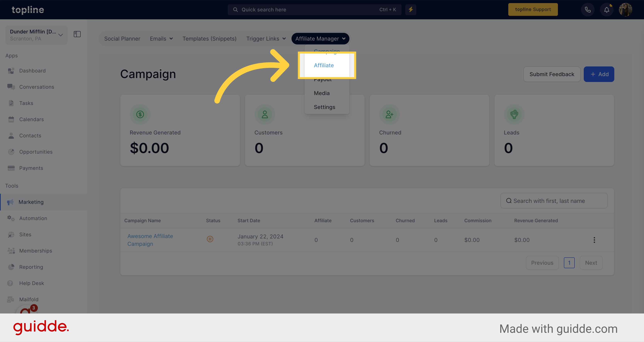Click the Churned person-plus icon
This screenshot has width=644, height=342.
coord(390,114)
